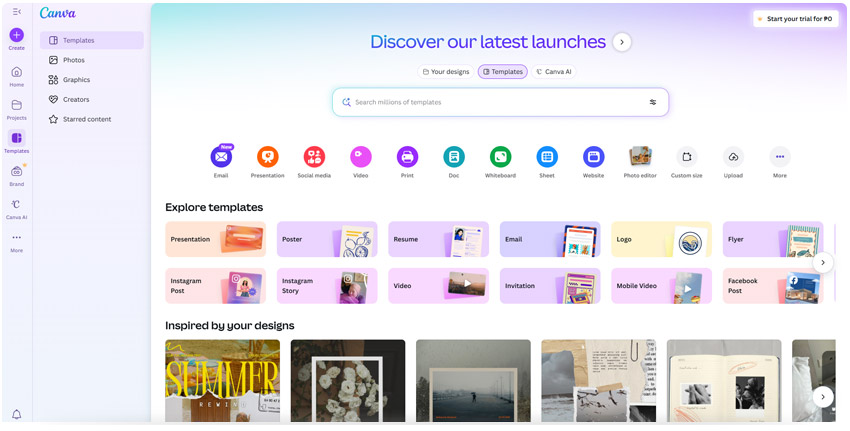Select Photos in the side panel
Screen dimensions: 850x431
92,60
